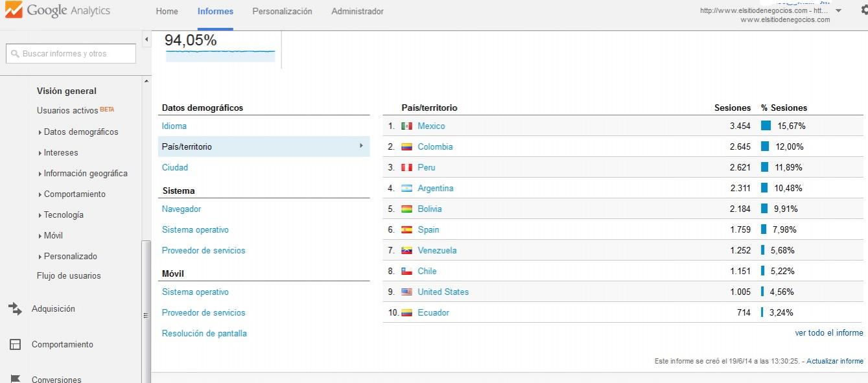Click 'ver todo el informe' link

click(829, 333)
